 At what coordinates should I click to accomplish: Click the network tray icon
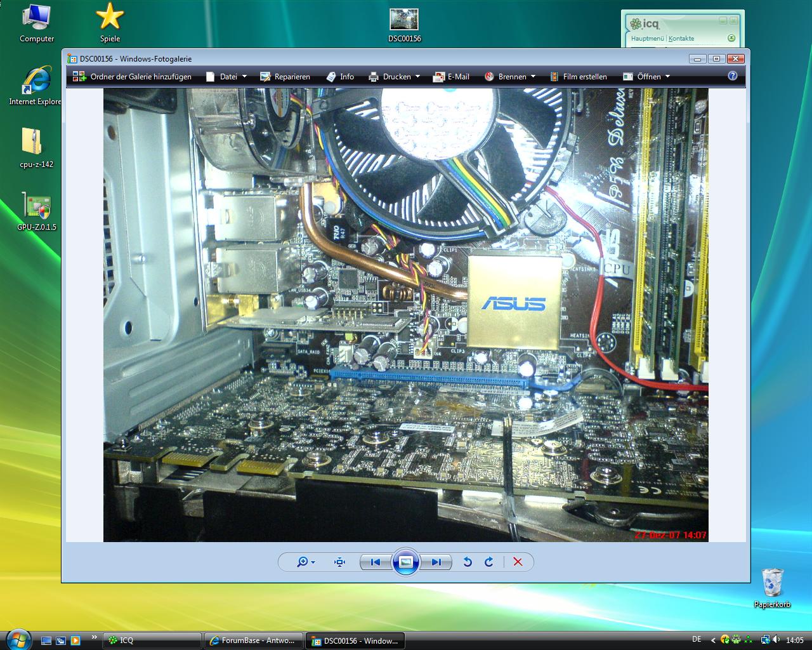(x=766, y=640)
